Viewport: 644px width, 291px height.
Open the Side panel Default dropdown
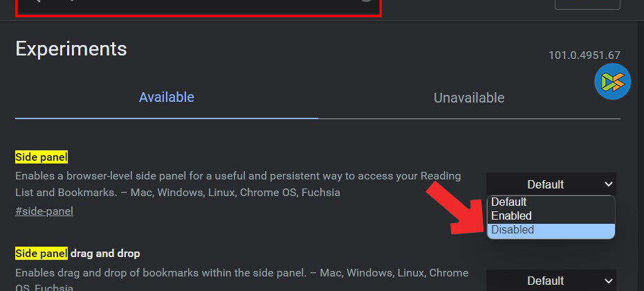551,184
